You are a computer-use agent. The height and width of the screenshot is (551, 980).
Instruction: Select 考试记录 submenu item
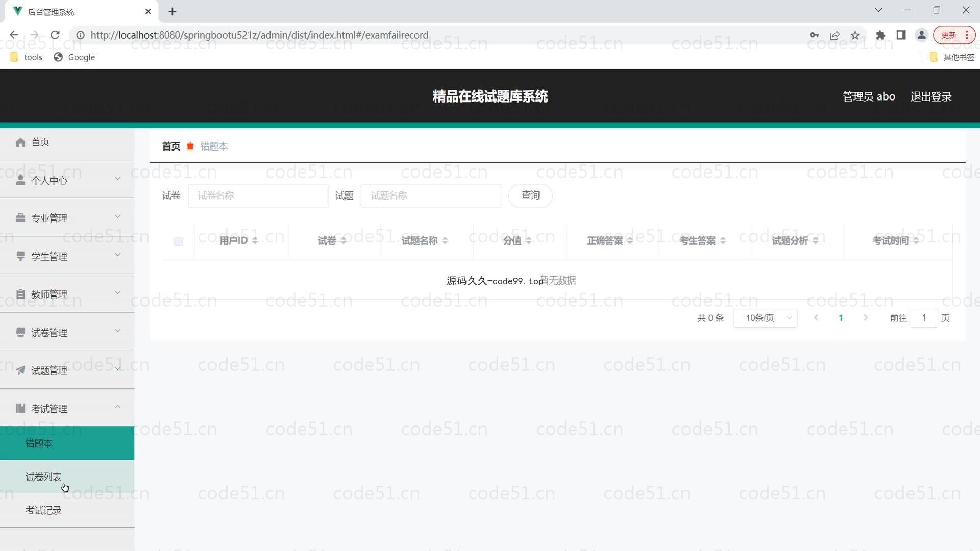pos(67,510)
